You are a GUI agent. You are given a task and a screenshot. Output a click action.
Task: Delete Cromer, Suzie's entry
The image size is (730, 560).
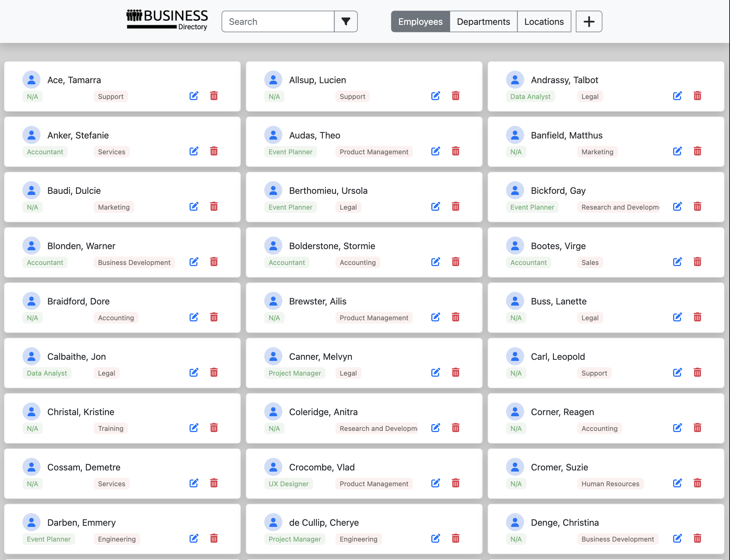point(697,483)
